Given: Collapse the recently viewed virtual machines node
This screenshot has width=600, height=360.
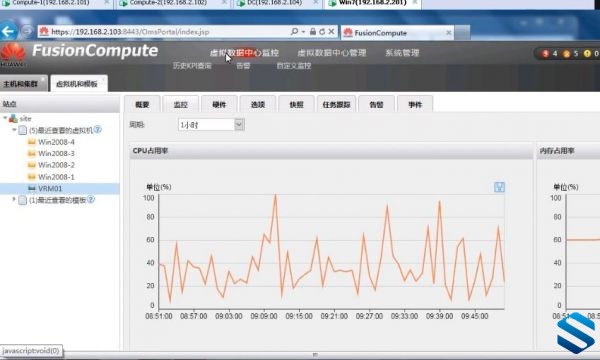Looking at the screenshot, I should click(14, 130).
